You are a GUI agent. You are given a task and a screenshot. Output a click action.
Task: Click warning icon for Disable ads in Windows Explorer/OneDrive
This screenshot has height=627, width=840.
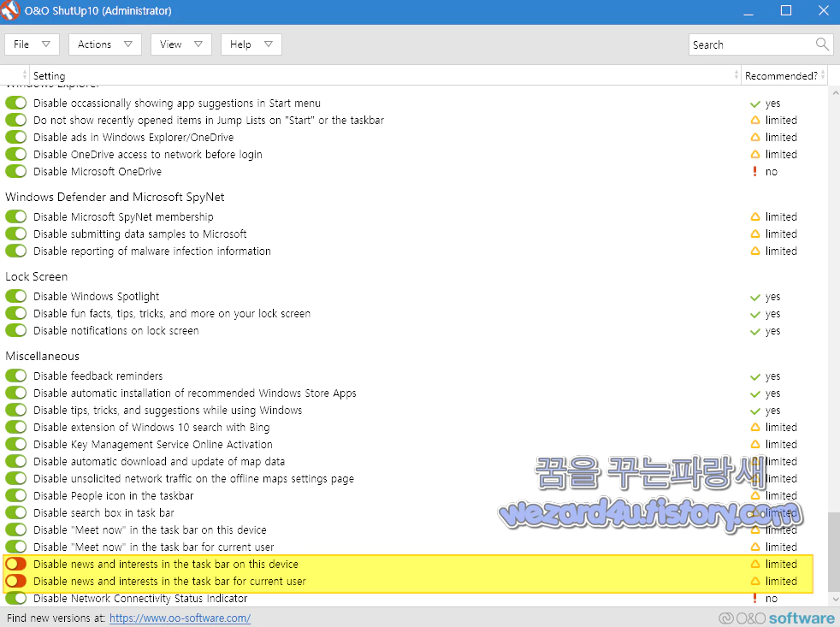tap(755, 137)
